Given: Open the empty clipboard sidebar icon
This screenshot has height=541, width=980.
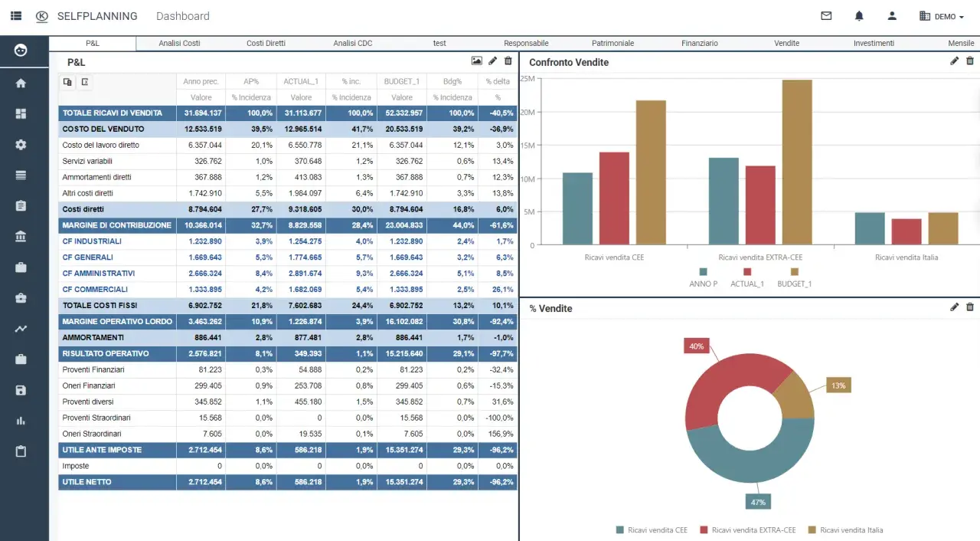Looking at the screenshot, I should click(21, 451).
